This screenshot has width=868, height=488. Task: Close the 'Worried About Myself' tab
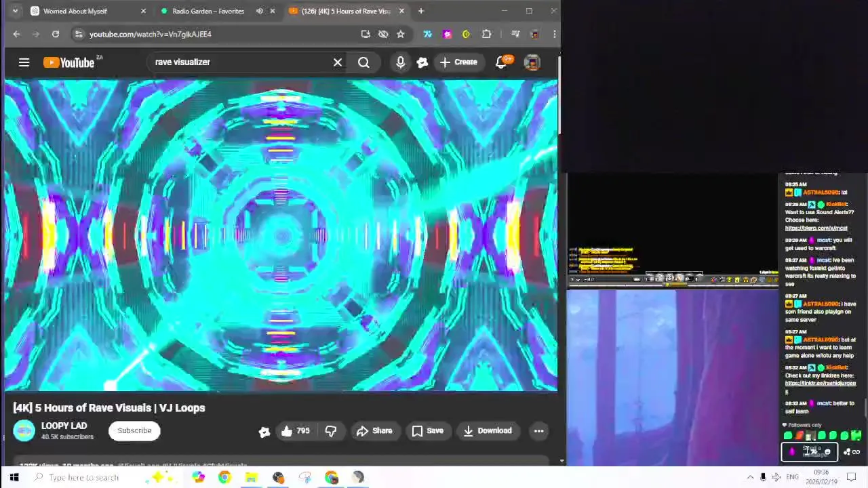click(x=143, y=11)
